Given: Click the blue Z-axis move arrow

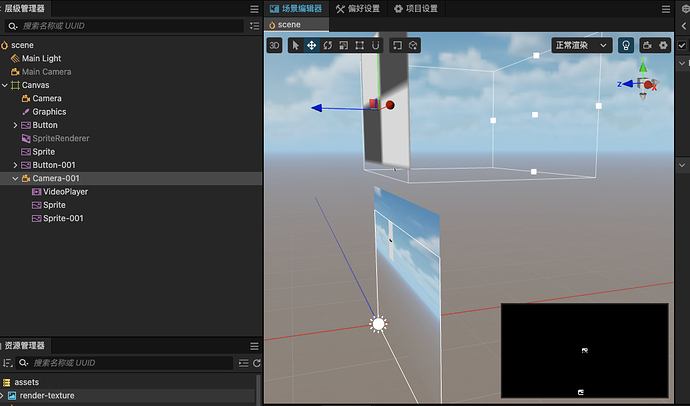Looking at the screenshot, I should click(317, 108).
